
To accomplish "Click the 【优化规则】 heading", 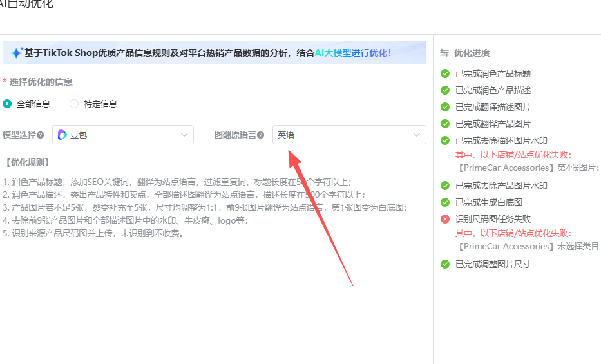I will tap(27, 162).
